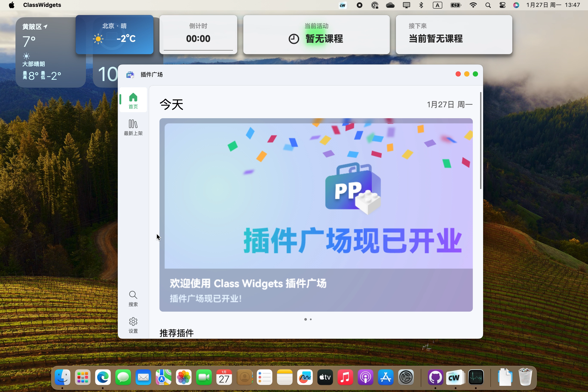Select the second carousel dot indicator
This screenshot has width=588, height=392.
pos(311,319)
